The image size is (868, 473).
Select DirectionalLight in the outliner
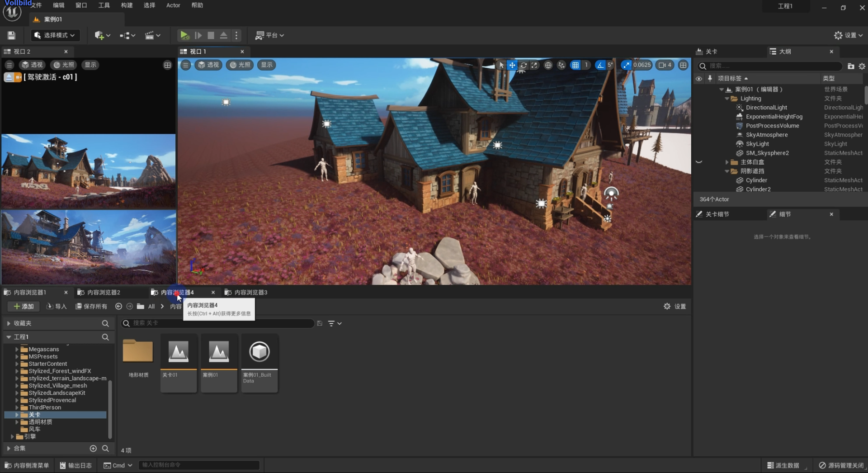click(766, 108)
